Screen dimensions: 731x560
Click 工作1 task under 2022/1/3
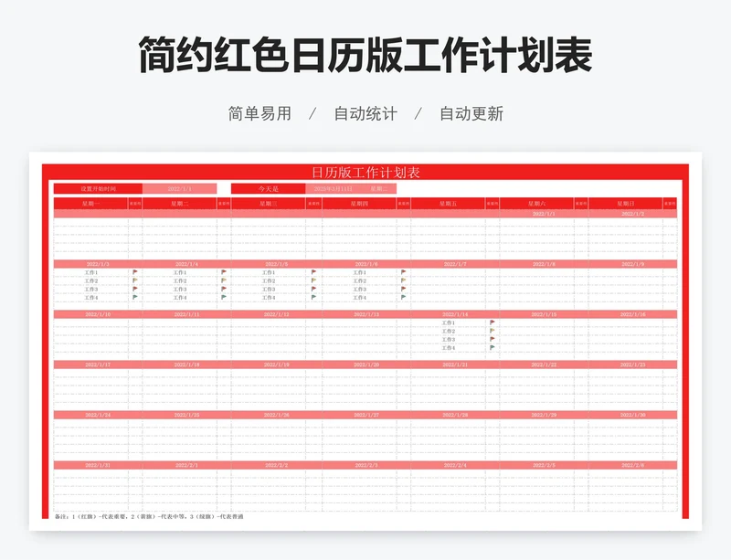[90, 272]
